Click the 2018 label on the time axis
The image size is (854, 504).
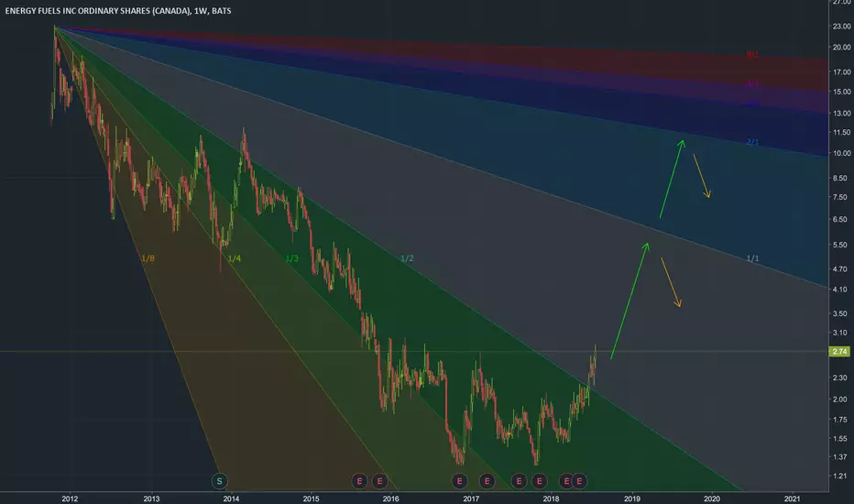tap(552, 499)
